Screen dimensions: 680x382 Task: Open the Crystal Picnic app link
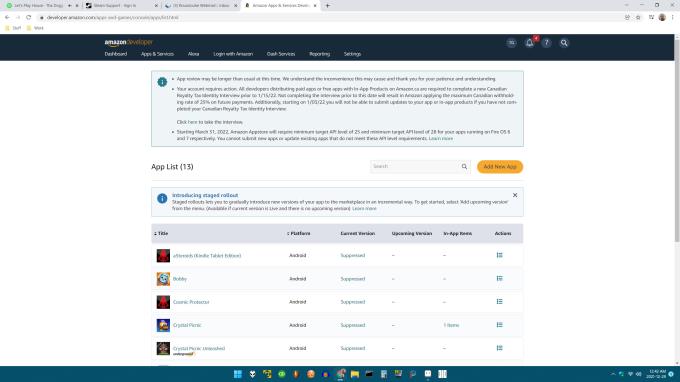(187, 325)
